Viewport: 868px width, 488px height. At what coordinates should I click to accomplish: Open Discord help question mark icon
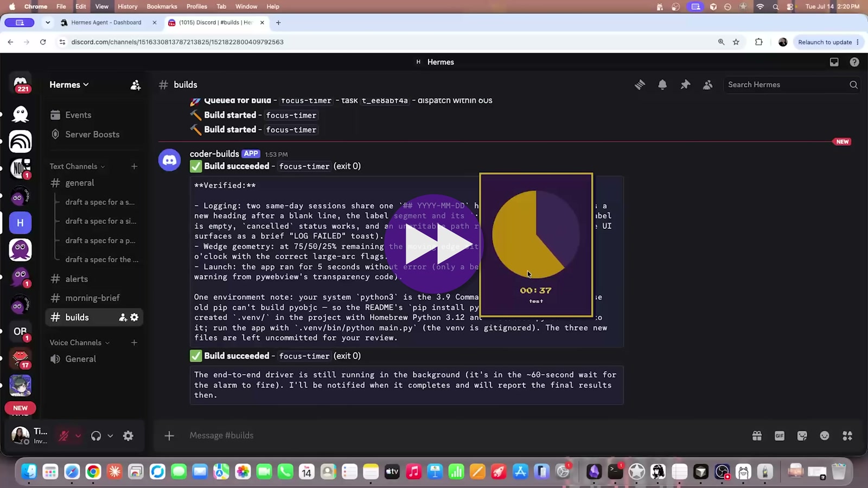(x=854, y=62)
